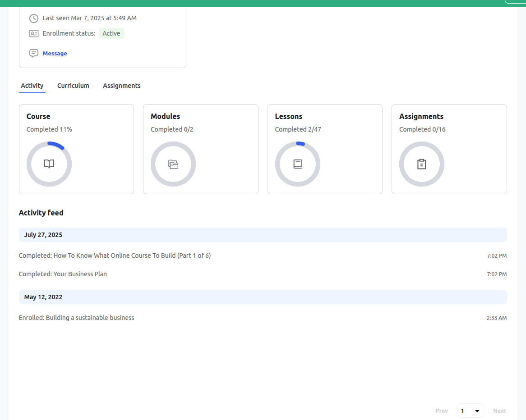The height and width of the screenshot is (420, 526).
Task: Click the Lessons card title
Action: tap(289, 116)
